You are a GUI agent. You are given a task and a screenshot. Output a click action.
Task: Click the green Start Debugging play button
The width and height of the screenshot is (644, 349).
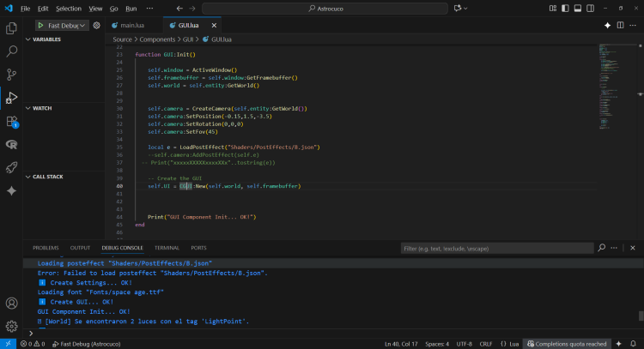click(x=39, y=26)
